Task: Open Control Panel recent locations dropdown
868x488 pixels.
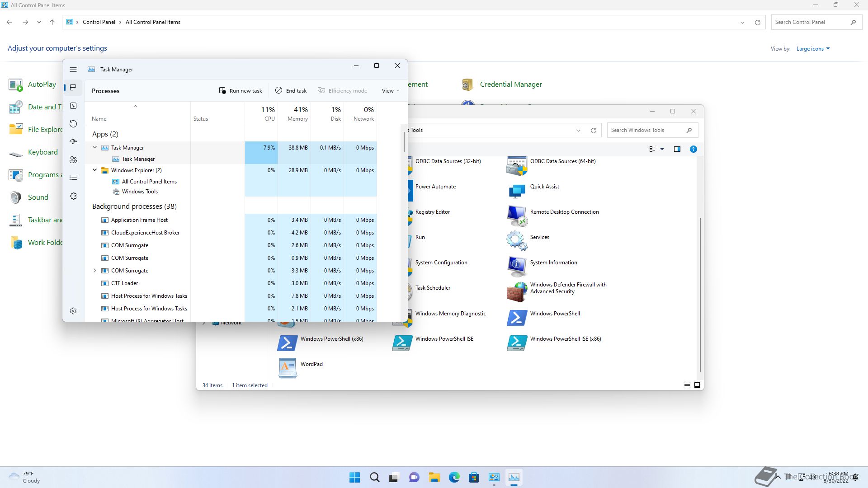Action: tap(39, 22)
